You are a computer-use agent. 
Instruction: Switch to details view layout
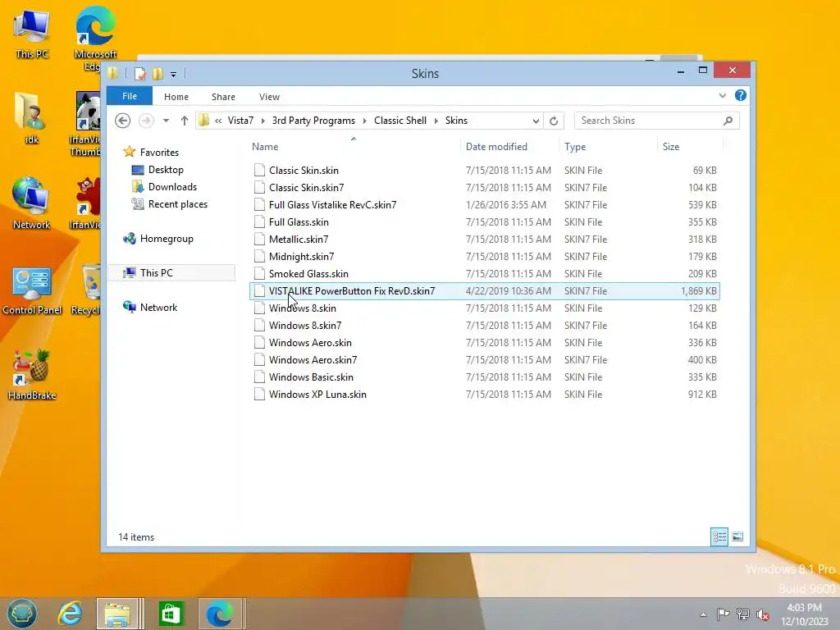719,536
